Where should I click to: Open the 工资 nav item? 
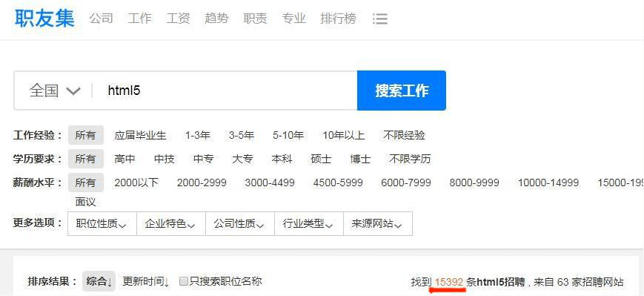click(x=179, y=19)
